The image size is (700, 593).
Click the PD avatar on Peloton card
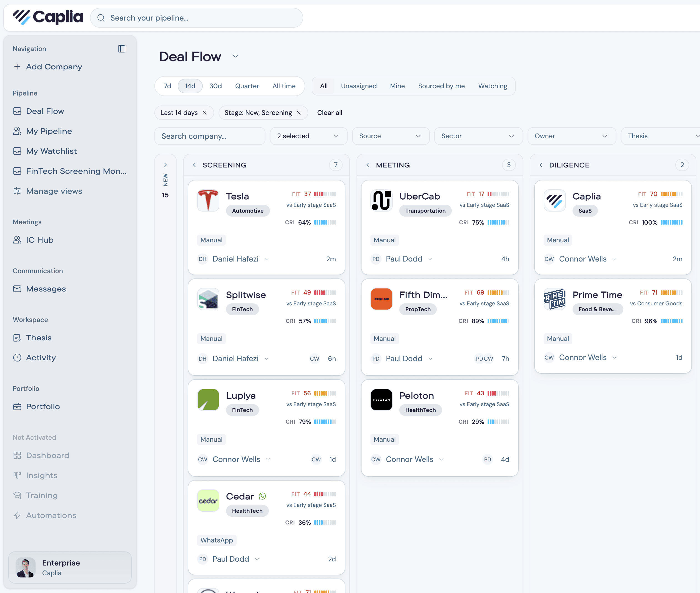[x=488, y=459]
